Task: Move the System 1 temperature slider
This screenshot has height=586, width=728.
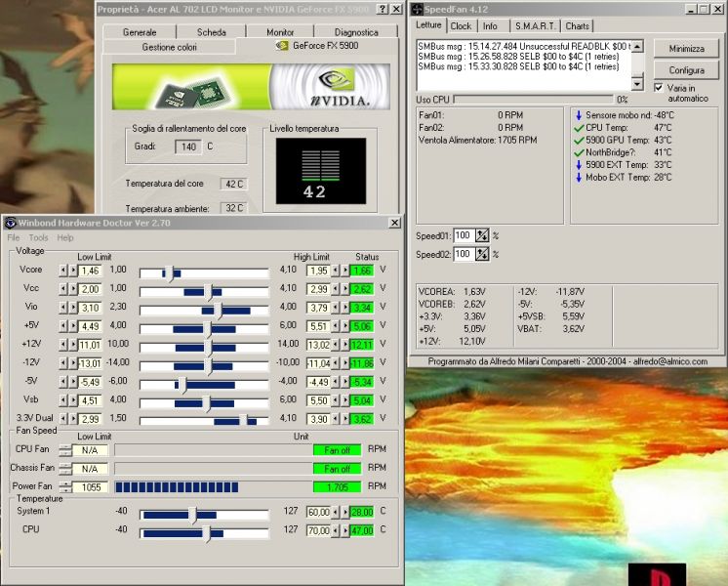Action: [192, 515]
